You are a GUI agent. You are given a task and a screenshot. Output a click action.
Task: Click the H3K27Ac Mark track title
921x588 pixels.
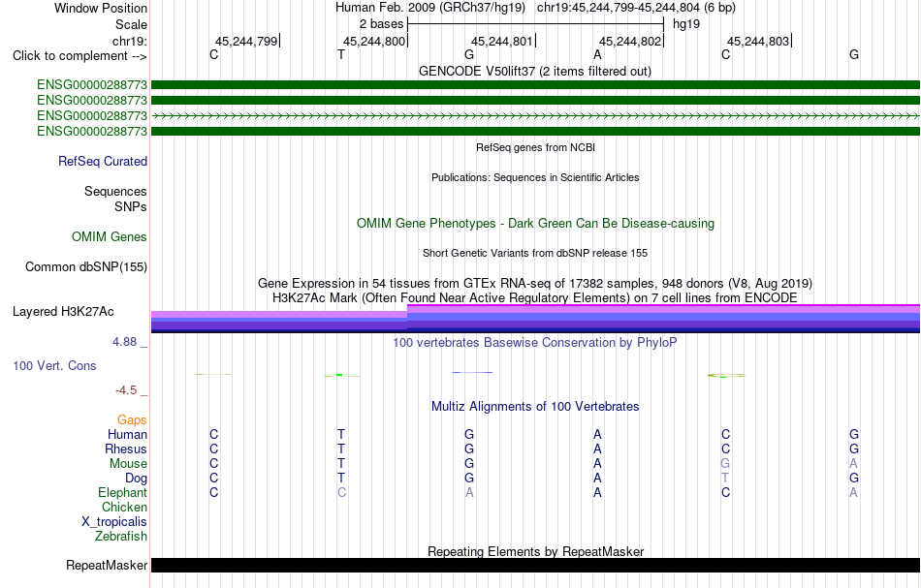[535, 297]
